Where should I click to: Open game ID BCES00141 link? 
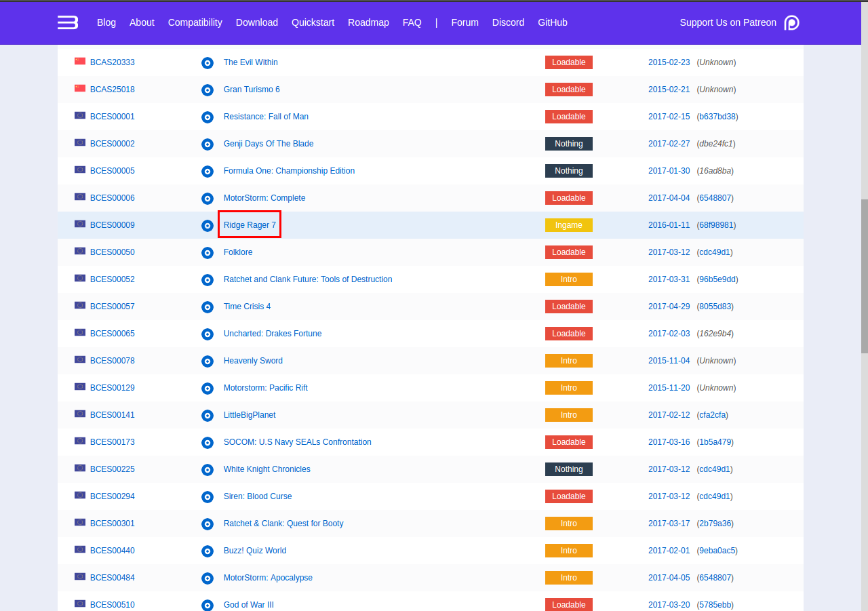[113, 415]
